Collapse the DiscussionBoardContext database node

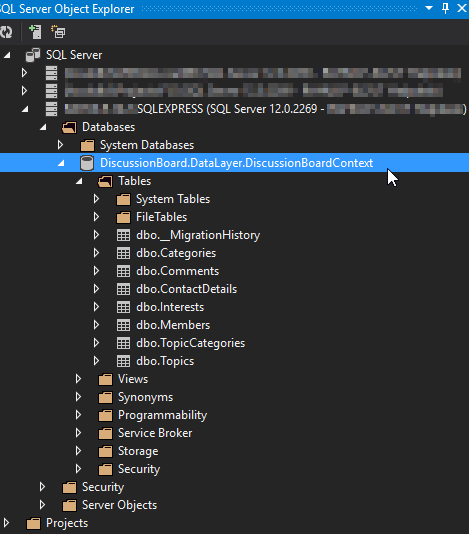61,163
